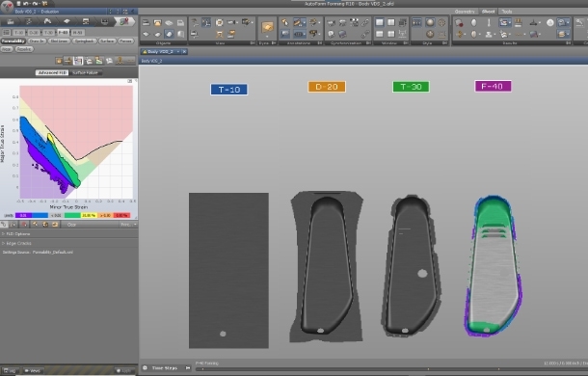Toggle the single window layout icon
This screenshot has height=376, width=588.
(380, 22)
